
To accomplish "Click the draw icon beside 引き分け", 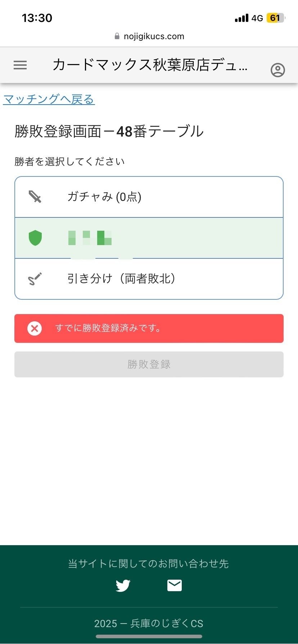I will click(35, 279).
